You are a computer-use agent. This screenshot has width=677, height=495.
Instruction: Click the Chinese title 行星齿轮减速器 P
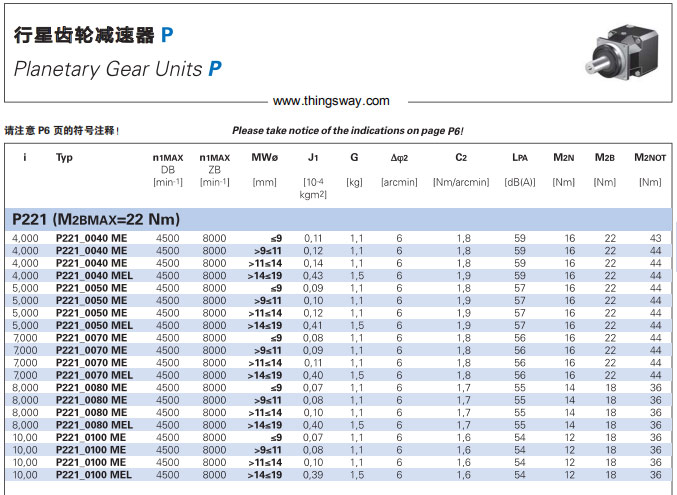tap(93, 35)
